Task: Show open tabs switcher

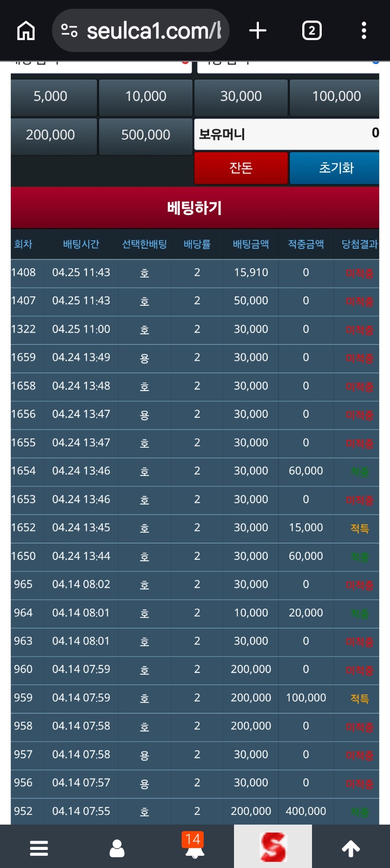Action: point(312,31)
